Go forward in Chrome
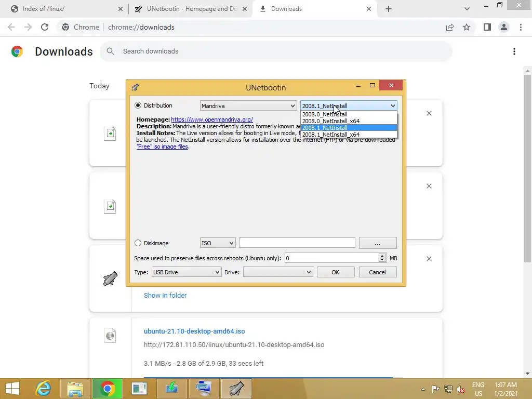The image size is (532, 399). pos(28,27)
